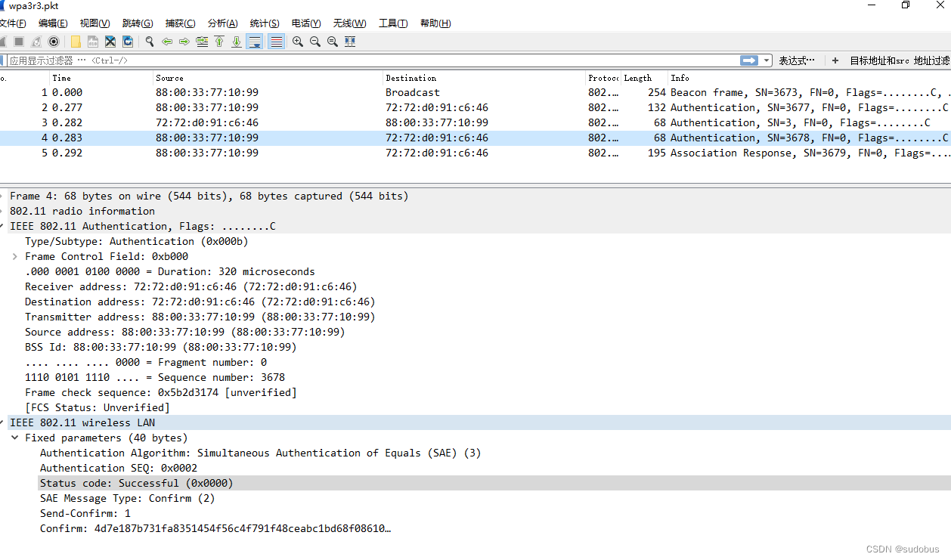Reset text zoom to normal size
Image resolution: width=951 pixels, height=560 pixels.
(x=333, y=42)
